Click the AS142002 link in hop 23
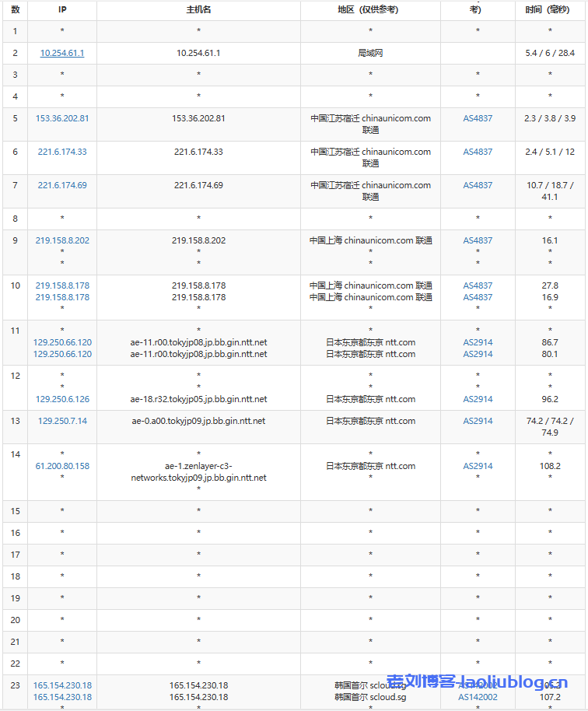The image size is (588, 711). point(478,697)
